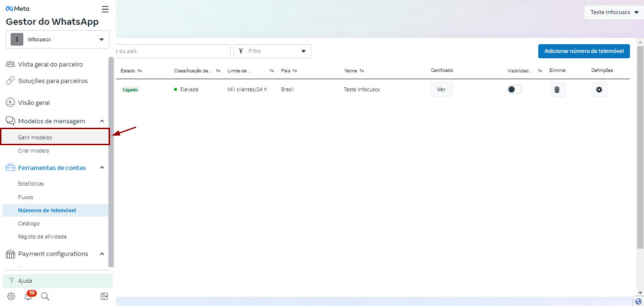Click the Ver certificate button
644x306 pixels.
tap(441, 90)
